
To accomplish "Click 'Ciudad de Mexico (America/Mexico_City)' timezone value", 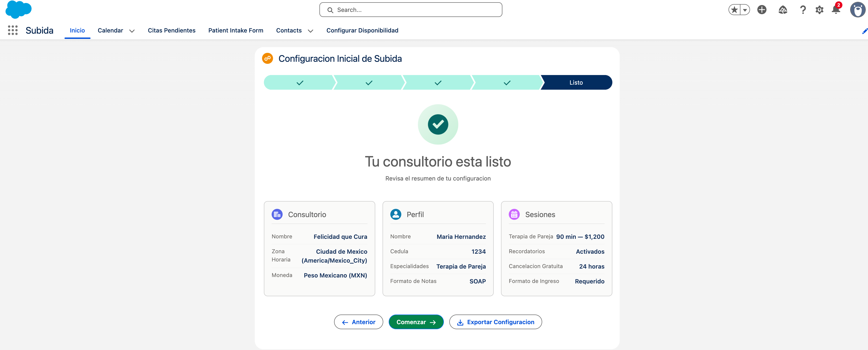I will coord(334,256).
